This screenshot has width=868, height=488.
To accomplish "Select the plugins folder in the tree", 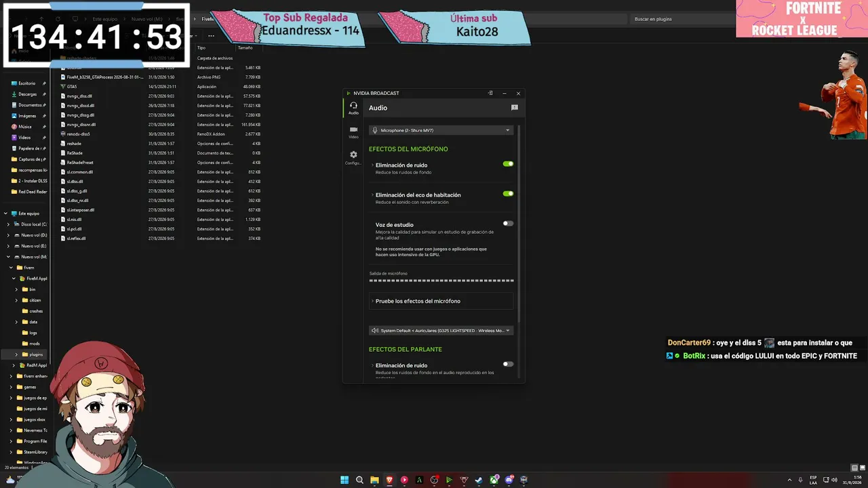I will pyautogui.click(x=36, y=354).
